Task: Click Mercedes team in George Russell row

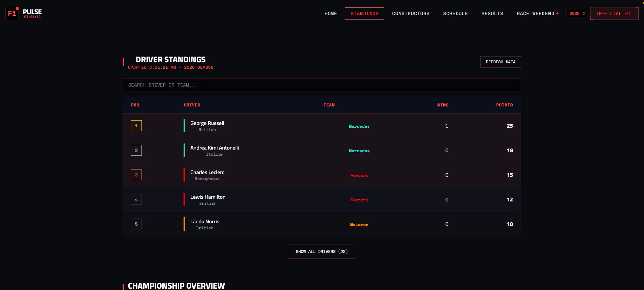Action: pos(359,126)
